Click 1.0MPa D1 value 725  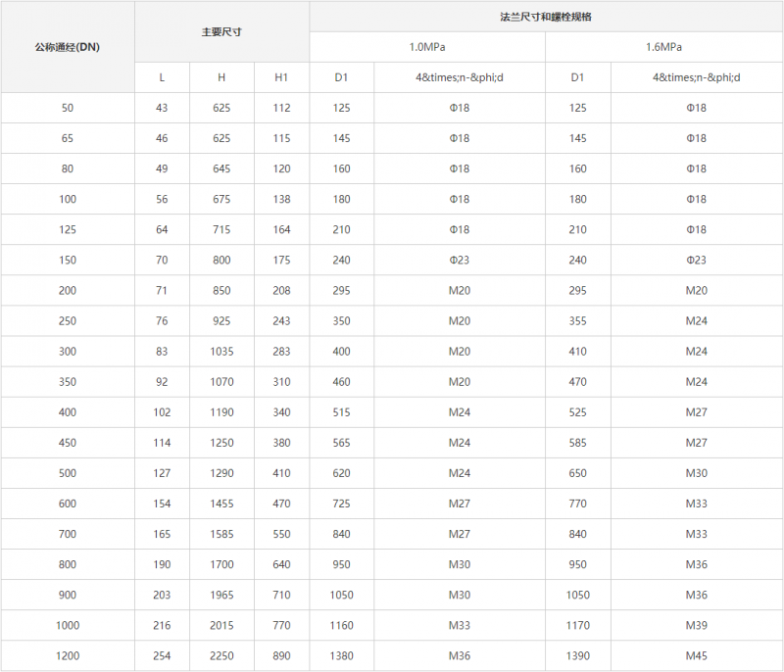[x=341, y=504]
